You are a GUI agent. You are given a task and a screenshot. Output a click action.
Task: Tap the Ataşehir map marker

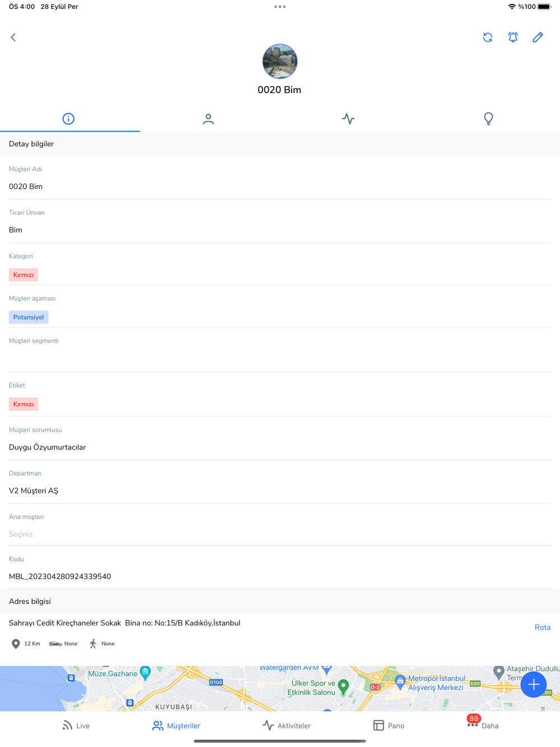(x=498, y=671)
